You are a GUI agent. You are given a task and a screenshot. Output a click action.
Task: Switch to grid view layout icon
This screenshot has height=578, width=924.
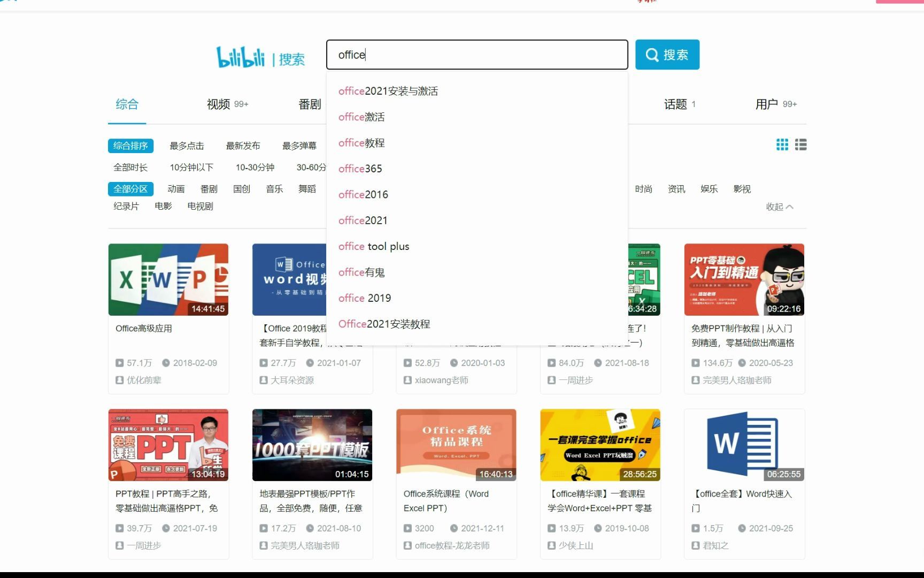point(782,144)
